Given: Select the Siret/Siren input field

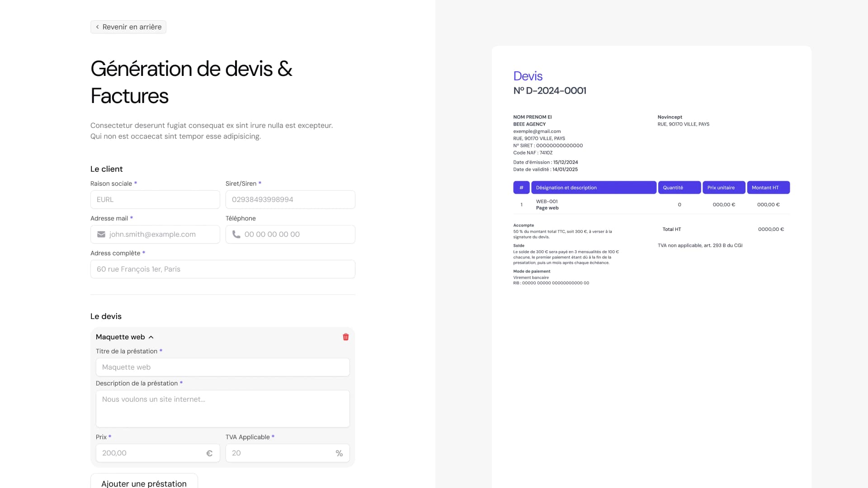Looking at the screenshot, I should tap(290, 199).
